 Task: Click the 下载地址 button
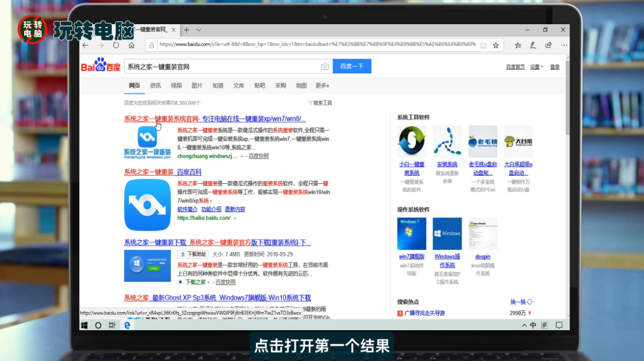pyautogui.click(x=193, y=254)
